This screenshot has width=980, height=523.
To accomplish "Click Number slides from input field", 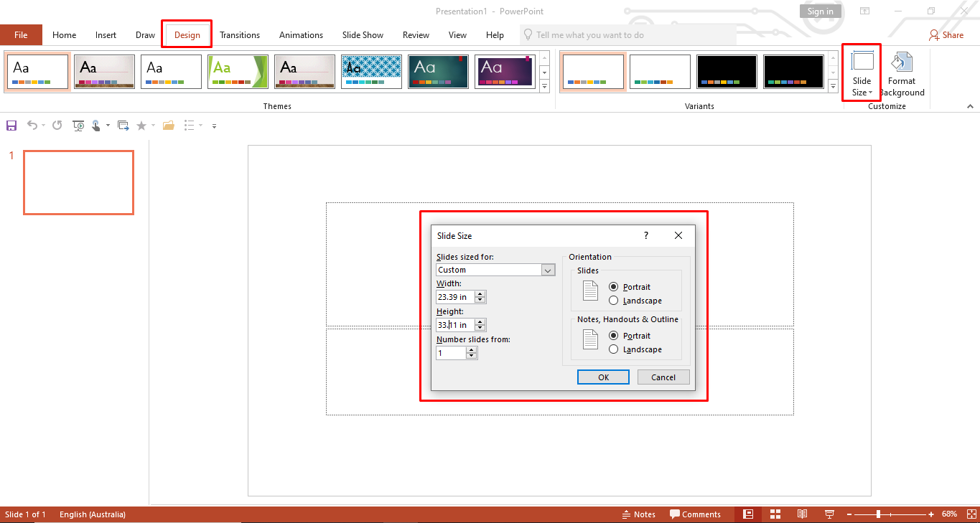I will pos(451,353).
